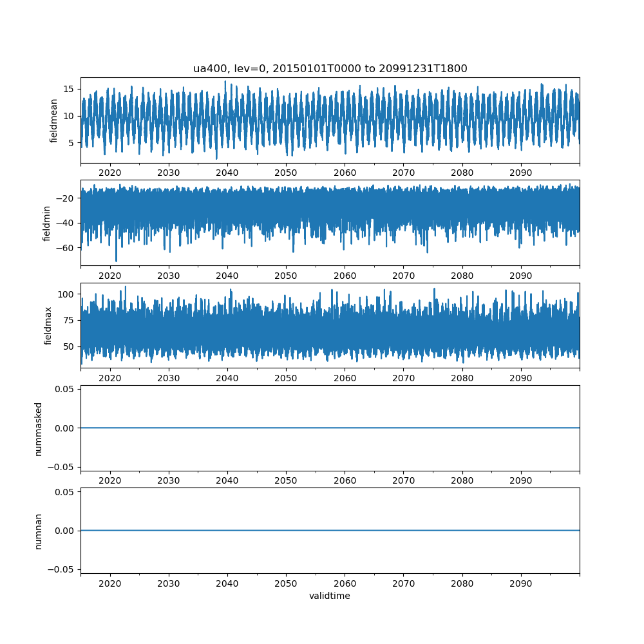Image resolution: width=644 pixels, height=644 pixels.
Task: Click the fieldmin y-axis label
Action: point(47,223)
